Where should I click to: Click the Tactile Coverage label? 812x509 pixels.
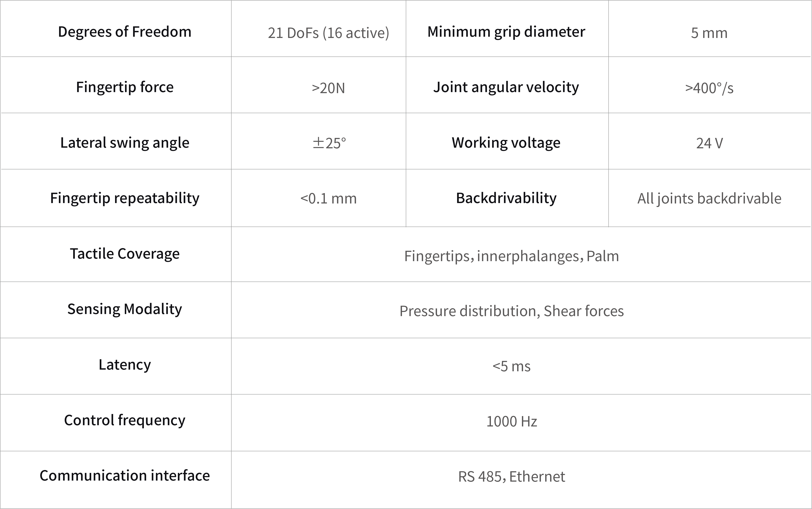124,254
